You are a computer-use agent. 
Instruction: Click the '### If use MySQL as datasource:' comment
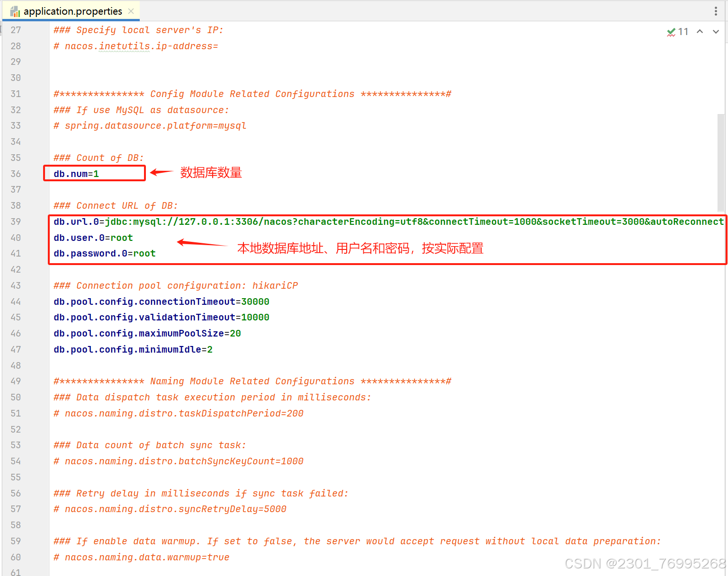pos(141,110)
